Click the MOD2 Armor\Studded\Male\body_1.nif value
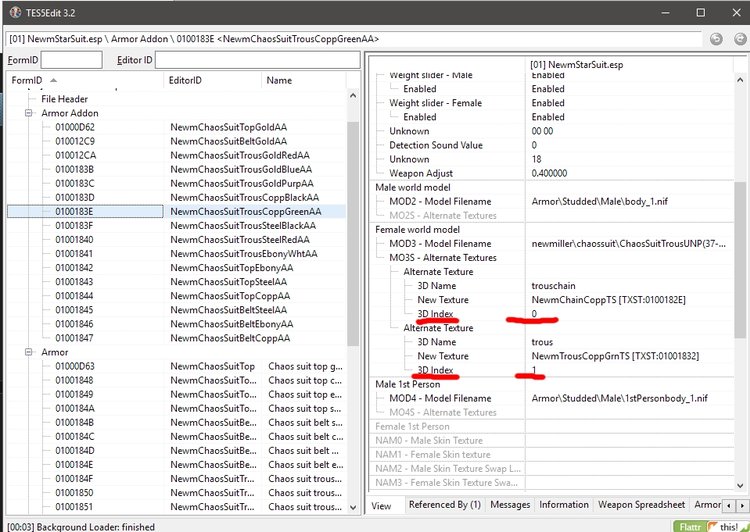750x532 pixels. [x=600, y=201]
